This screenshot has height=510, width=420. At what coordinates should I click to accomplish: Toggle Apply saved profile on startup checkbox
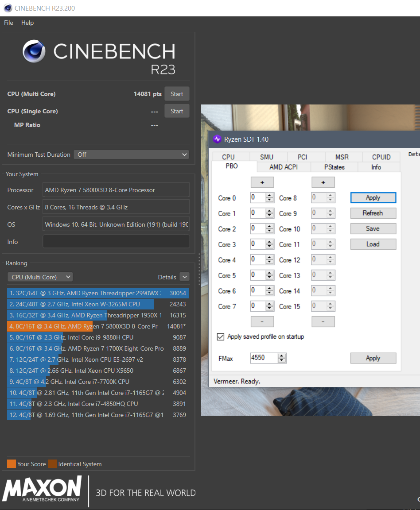[x=221, y=336]
